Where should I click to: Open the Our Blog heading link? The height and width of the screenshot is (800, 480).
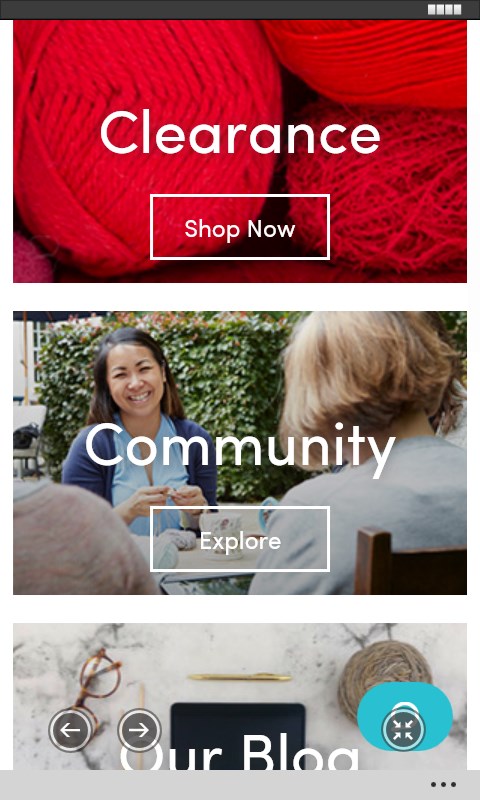pos(240,753)
